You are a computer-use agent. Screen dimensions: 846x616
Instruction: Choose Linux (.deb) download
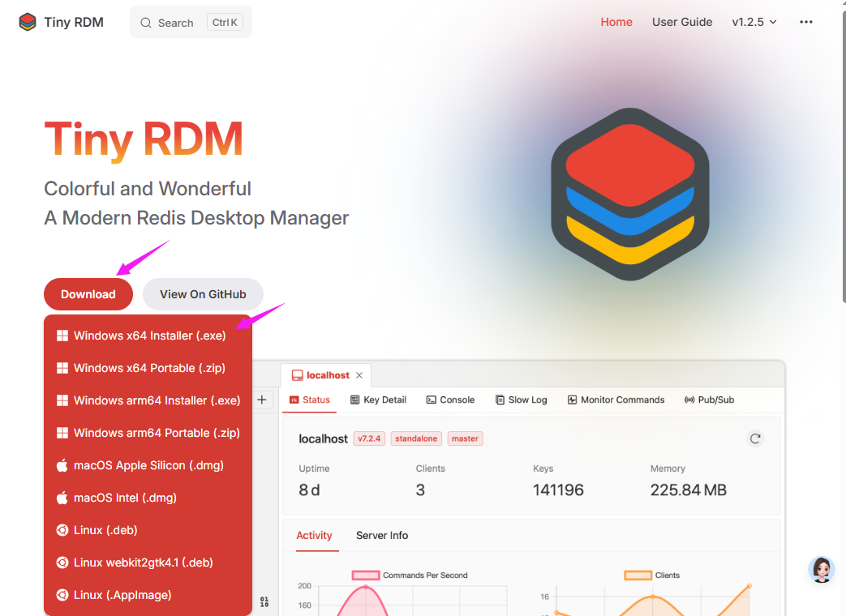148,530
